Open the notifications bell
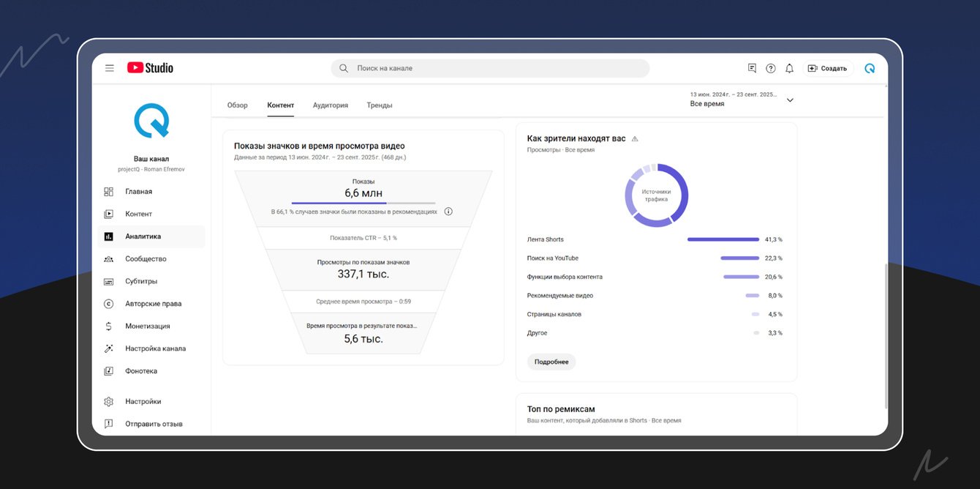This screenshot has width=980, height=489. pos(789,68)
